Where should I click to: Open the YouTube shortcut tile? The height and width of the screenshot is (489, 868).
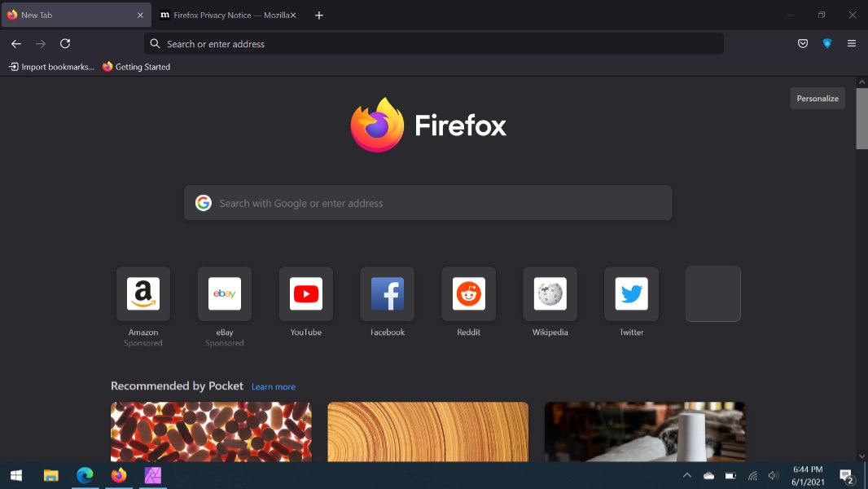305,293
